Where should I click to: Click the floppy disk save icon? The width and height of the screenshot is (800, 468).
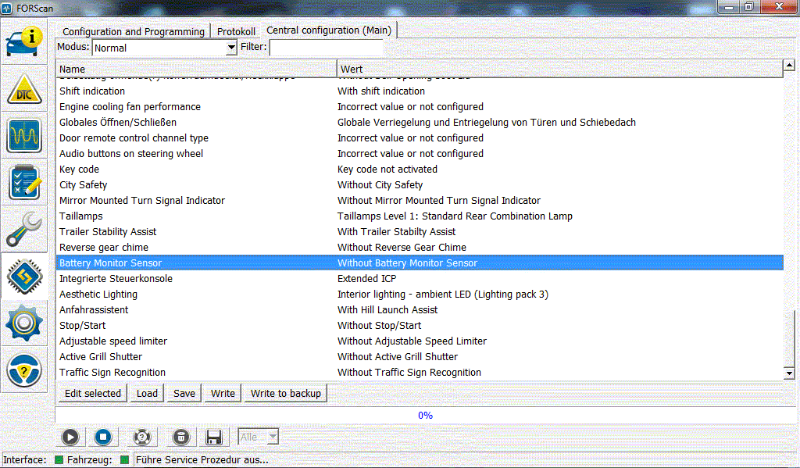pyautogui.click(x=214, y=437)
